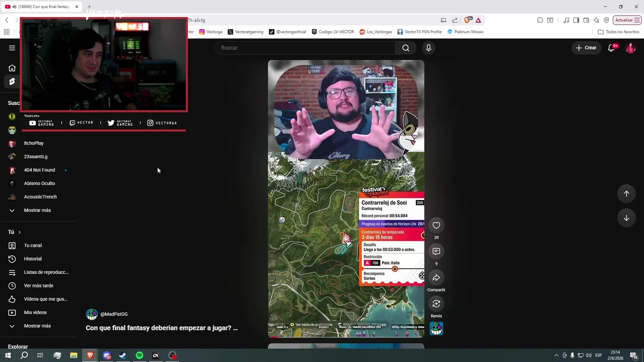The height and width of the screenshot is (362, 644).
Task: Like the Short with the heart button
Action: [436, 225]
